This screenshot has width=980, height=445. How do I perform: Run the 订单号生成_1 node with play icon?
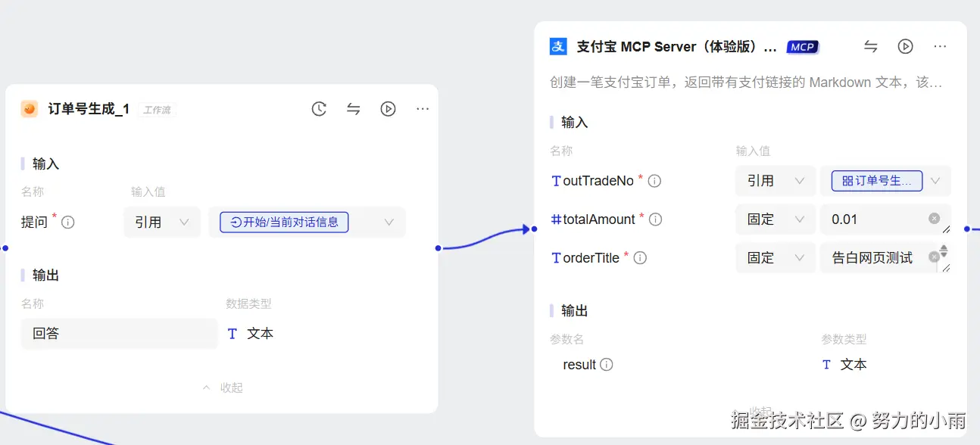pyautogui.click(x=388, y=109)
